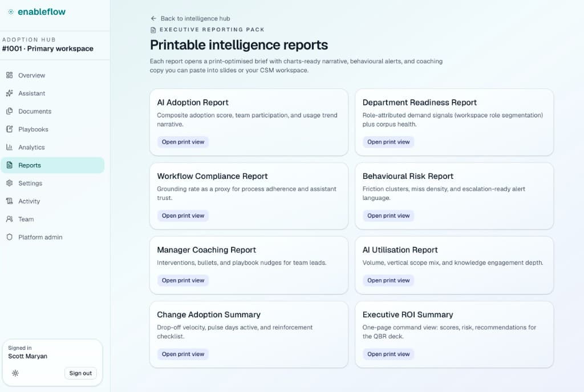Click the Reports page icon in sidebar

pos(9,165)
